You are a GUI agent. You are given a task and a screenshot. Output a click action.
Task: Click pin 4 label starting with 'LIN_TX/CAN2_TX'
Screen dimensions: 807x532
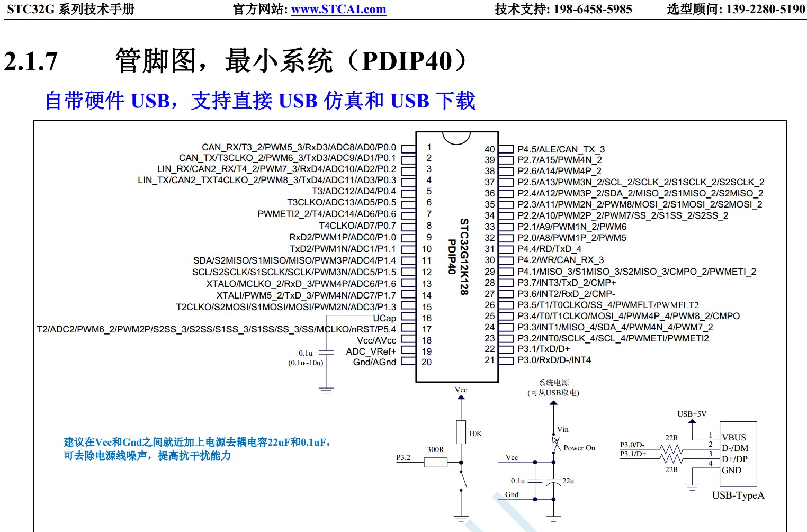267,180
